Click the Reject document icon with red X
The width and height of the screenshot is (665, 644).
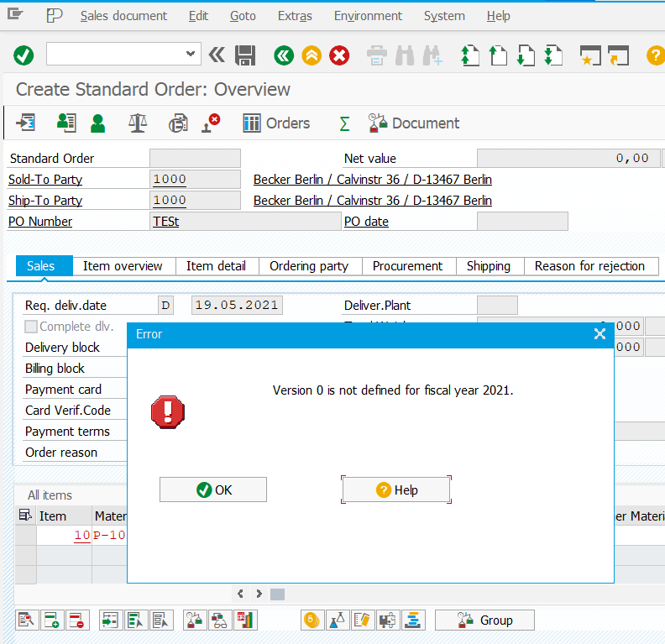click(x=211, y=123)
